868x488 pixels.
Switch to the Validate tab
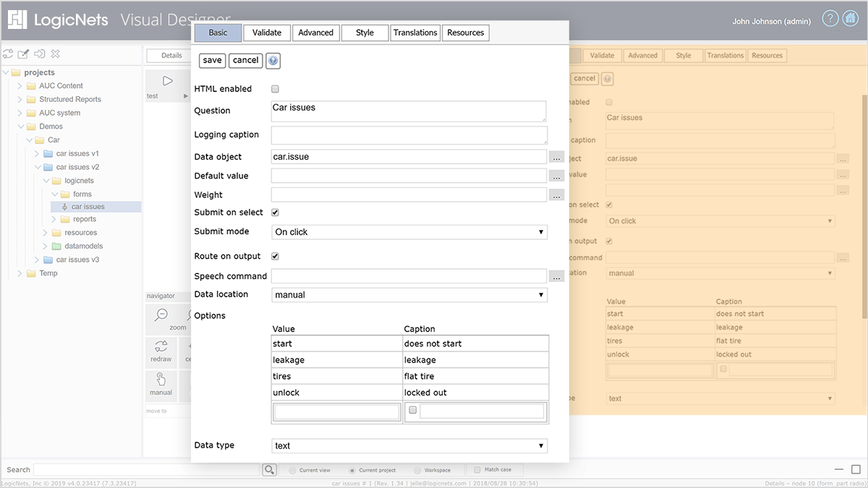[x=267, y=33]
